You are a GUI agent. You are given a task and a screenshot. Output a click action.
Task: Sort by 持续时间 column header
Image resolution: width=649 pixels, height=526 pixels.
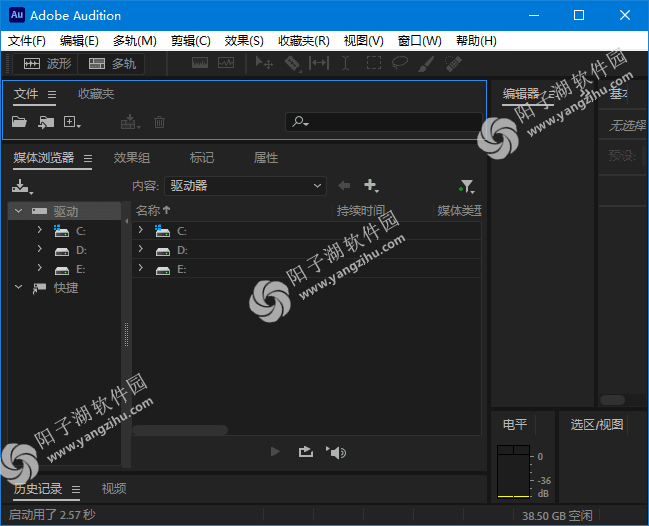click(x=361, y=211)
